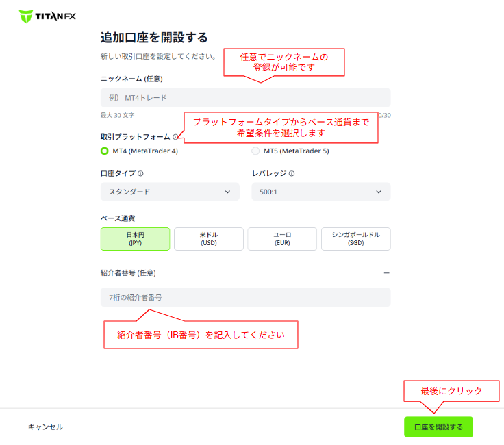Screen dimensions: 504x445
Task: Focus the 7桁の紹介者番号 input field
Action: click(246, 298)
